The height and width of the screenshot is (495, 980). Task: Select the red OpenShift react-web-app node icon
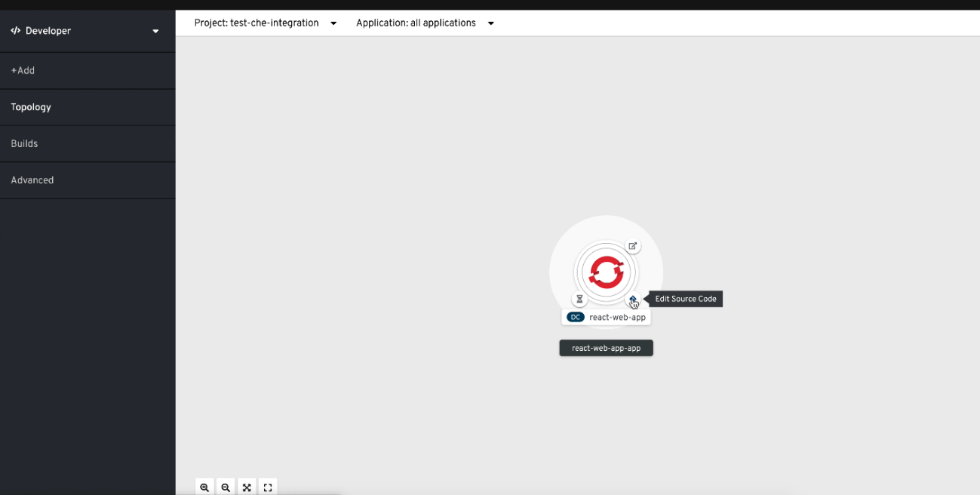(x=606, y=272)
